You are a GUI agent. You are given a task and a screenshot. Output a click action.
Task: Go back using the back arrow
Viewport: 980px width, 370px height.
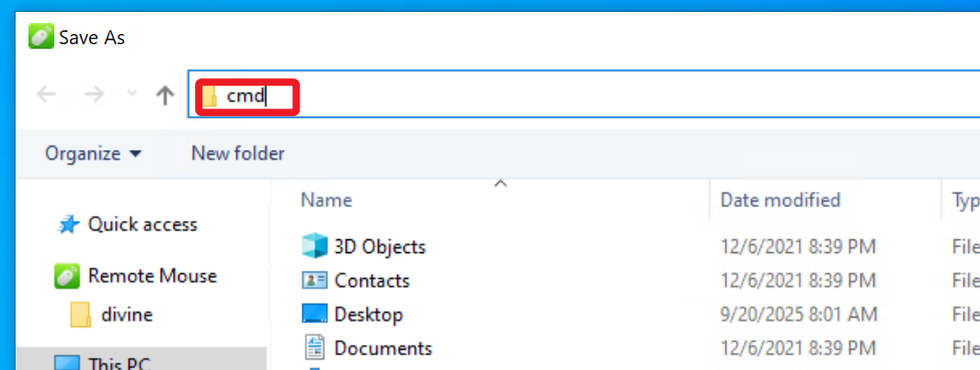coord(46,95)
